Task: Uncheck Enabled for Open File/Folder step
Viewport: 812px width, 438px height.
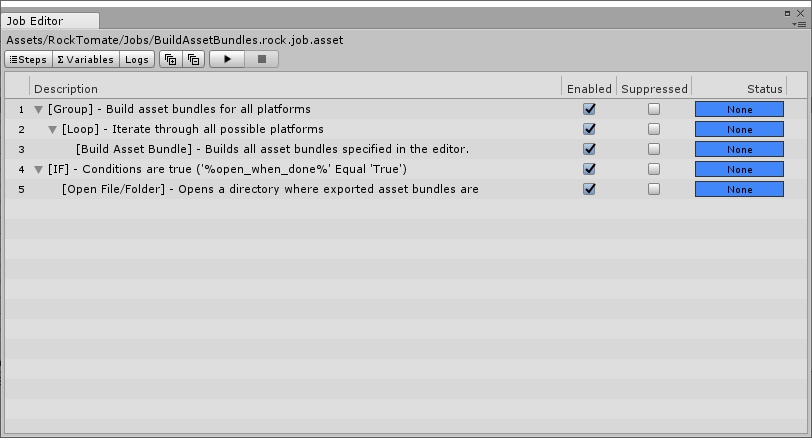Action: pyautogui.click(x=589, y=189)
